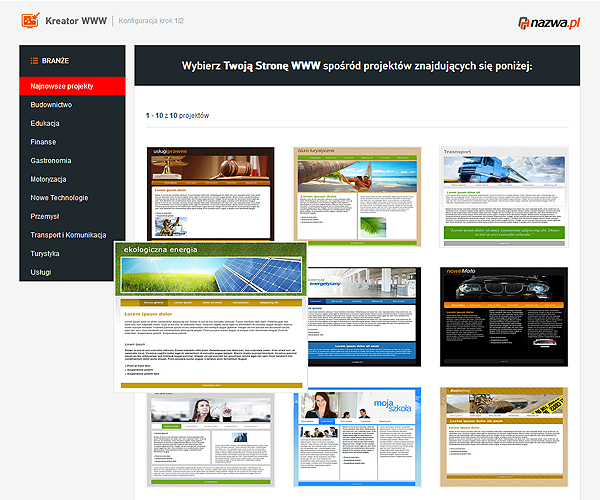The image size is (600, 500).
Task: Go to Nowe Technologie category
Action: click(59, 198)
